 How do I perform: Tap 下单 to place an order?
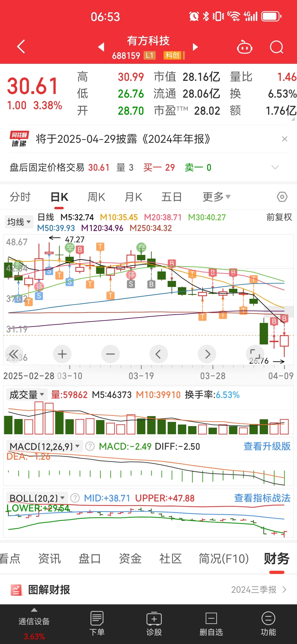(x=97, y=623)
